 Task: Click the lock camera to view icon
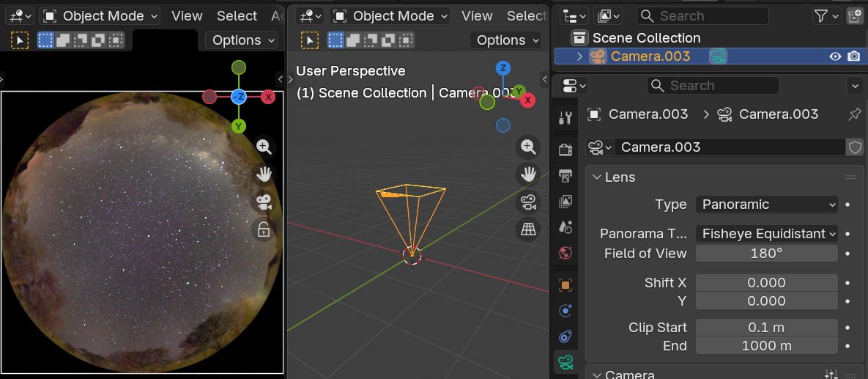tap(264, 230)
